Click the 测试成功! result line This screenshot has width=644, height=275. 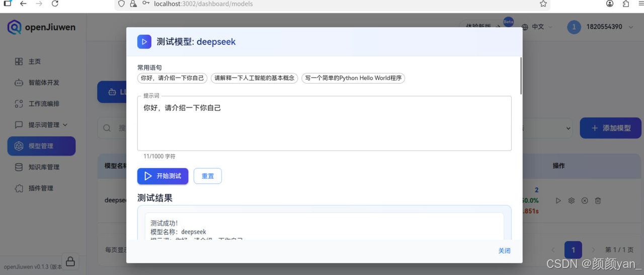tap(164, 223)
